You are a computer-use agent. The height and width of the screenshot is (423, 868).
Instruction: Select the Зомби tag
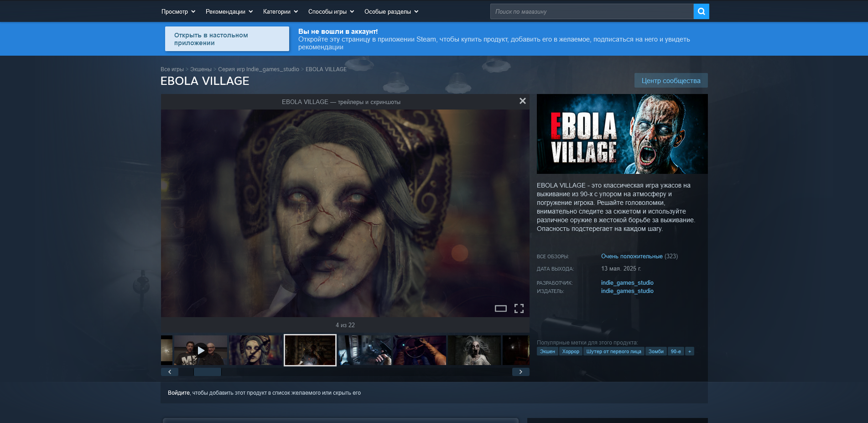pos(656,351)
